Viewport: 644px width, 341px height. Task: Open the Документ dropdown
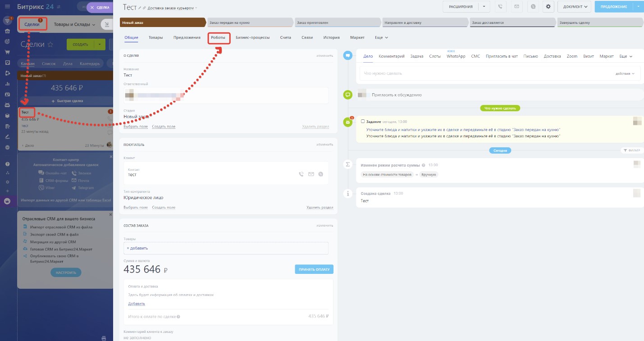click(x=574, y=7)
